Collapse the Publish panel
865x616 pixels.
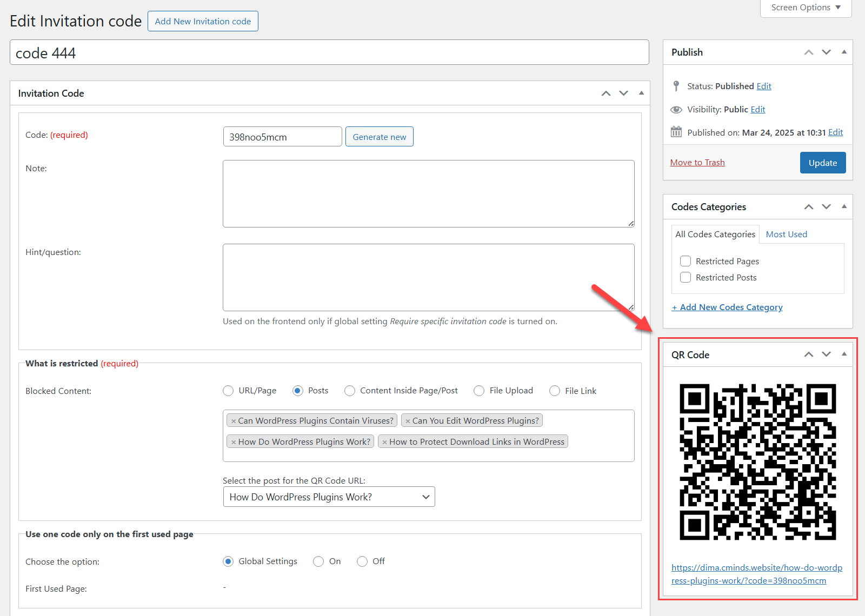pyautogui.click(x=844, y=52)
